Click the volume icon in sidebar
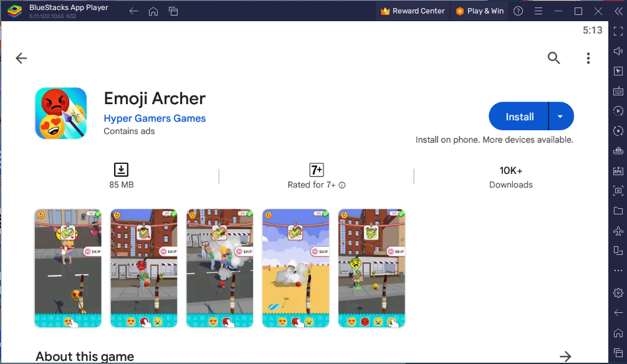Image resolution: width=627 pixels, height=364 pixels. point(618,51)
